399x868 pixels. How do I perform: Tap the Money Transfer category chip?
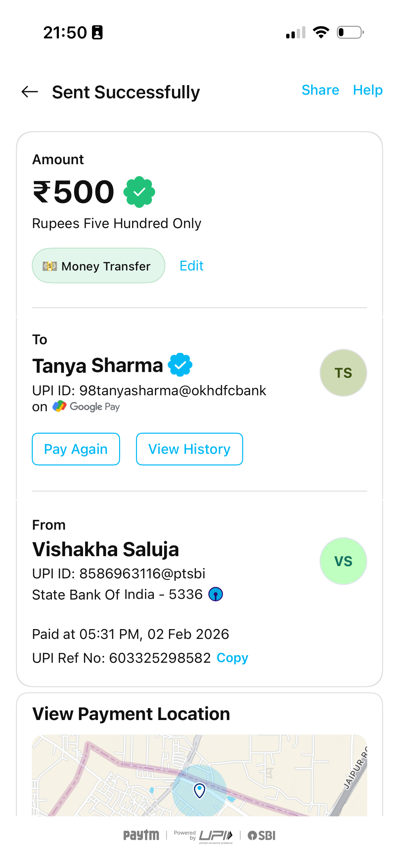pos(98,266)
